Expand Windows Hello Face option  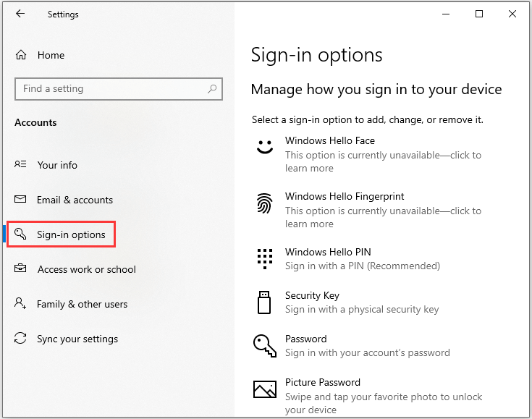[370, 154]
